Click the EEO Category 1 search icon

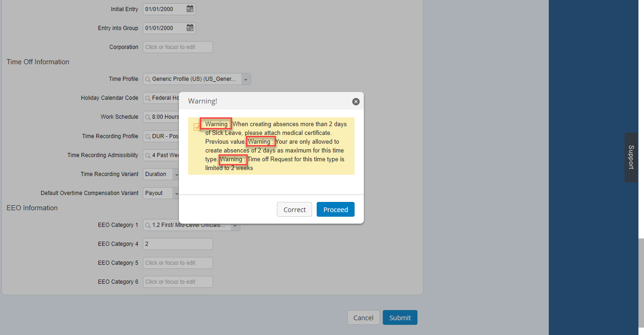147,225
